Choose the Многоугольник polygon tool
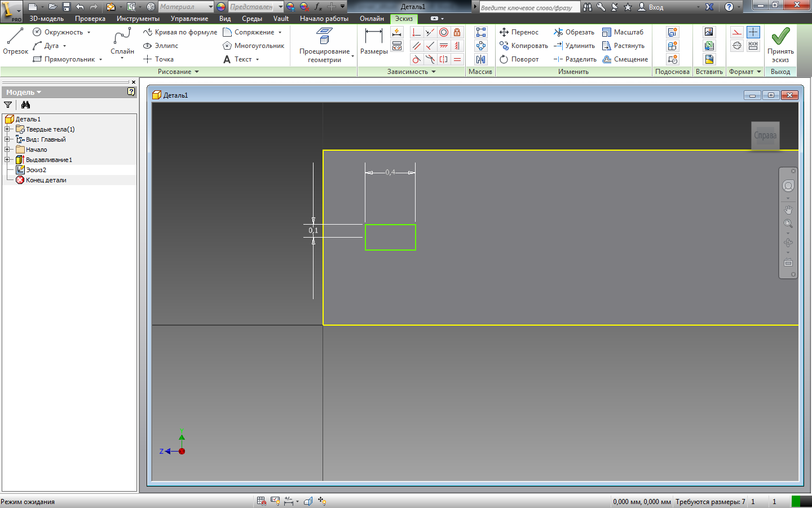The width and height of the screenshot is (812, 508). pyautogui.click(x=254, y=46)
